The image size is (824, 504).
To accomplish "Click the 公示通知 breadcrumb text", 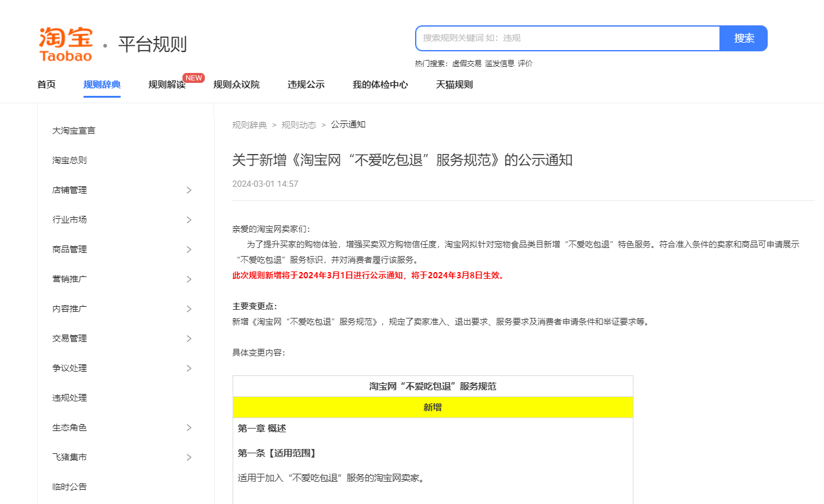I will coord(348,125).
